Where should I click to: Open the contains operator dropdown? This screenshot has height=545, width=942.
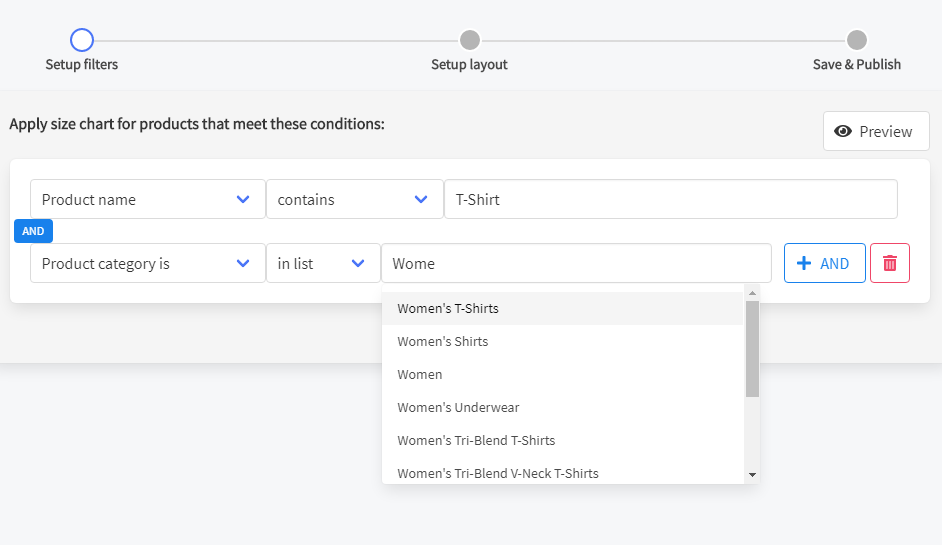354,199
